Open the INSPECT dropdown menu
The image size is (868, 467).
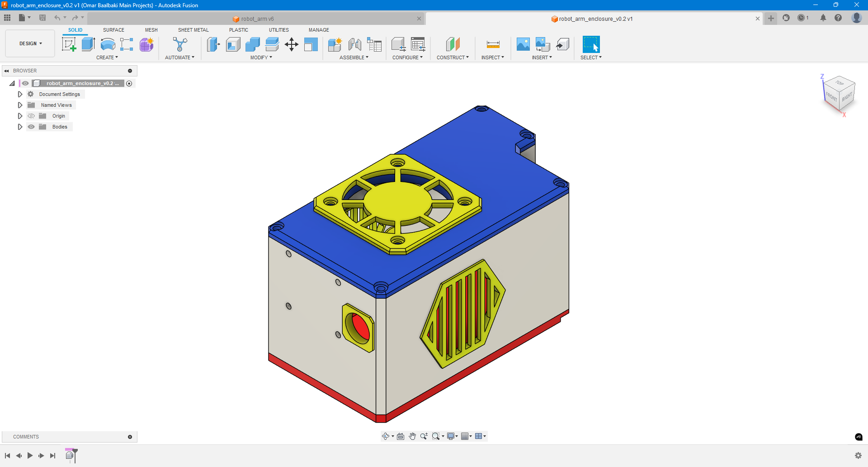coord(493,57)
